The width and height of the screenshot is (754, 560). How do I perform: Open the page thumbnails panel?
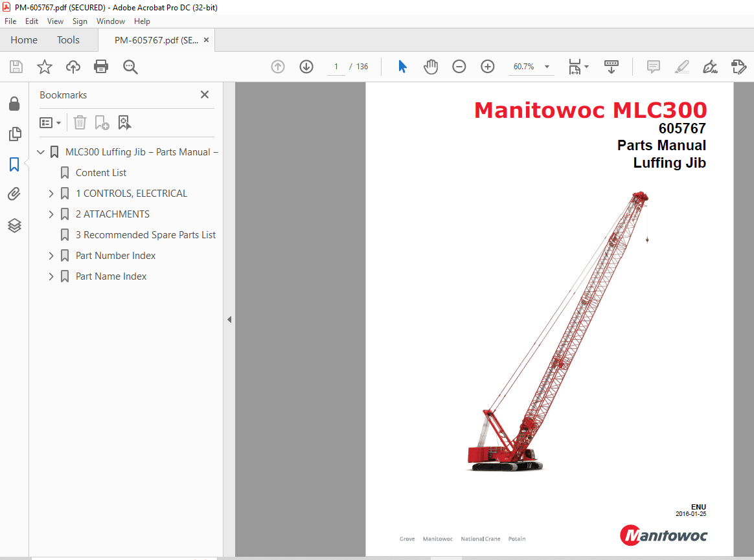click(15, 133)
